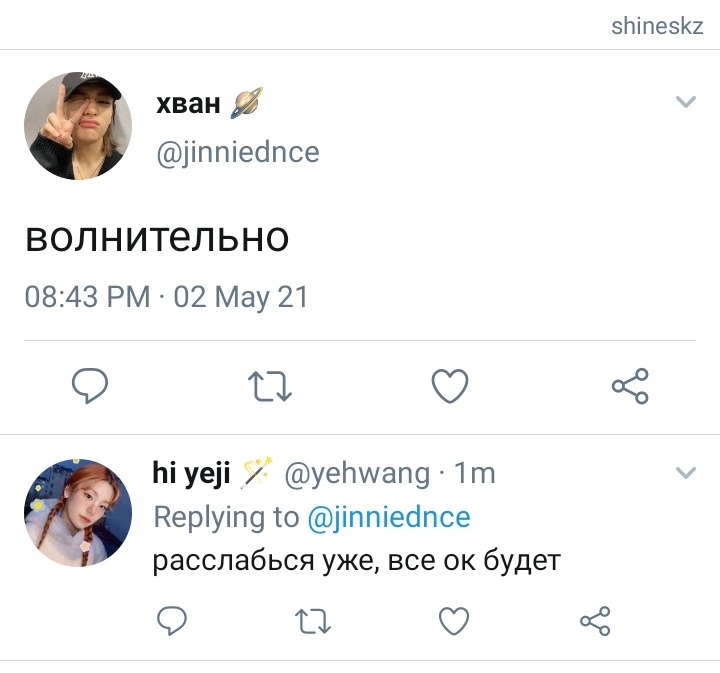This screenshot has height=673, width=720.
Task: Like hi yeji's reply with heart
Action: point(454,621)
